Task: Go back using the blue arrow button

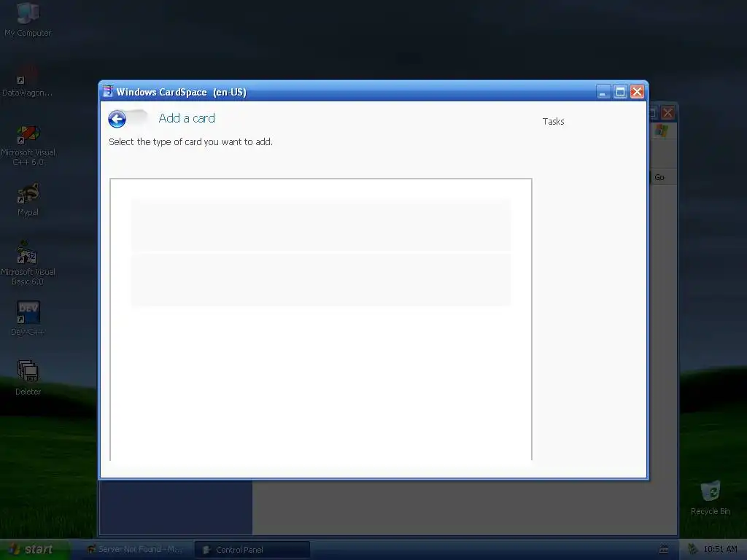Action: [117, 119]
